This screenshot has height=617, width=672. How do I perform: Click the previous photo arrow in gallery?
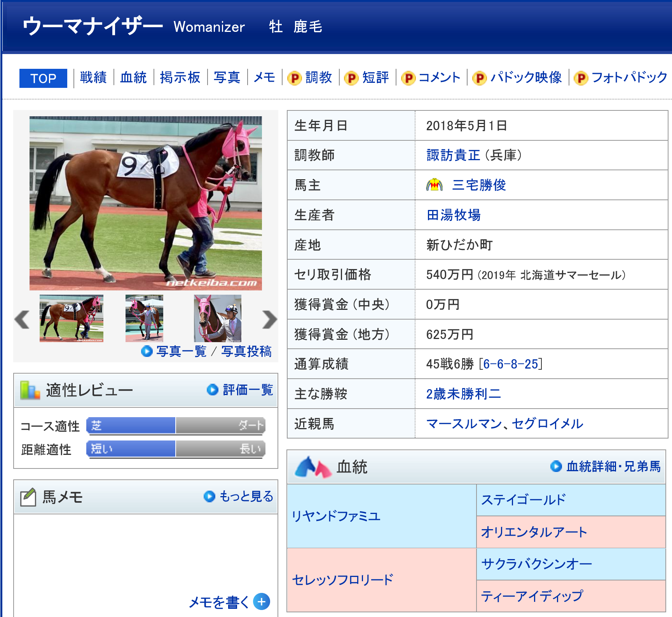pos(22,320)
